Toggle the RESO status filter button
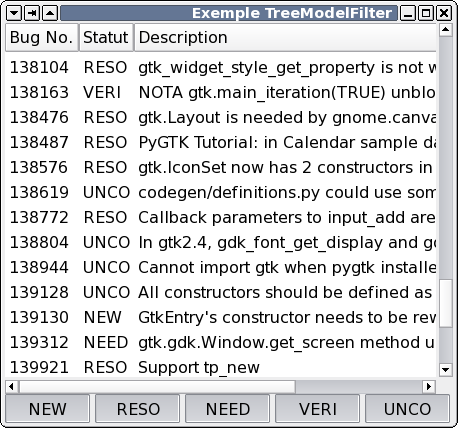The height and width of the screenshot is (428, 458). pos(138,409)
